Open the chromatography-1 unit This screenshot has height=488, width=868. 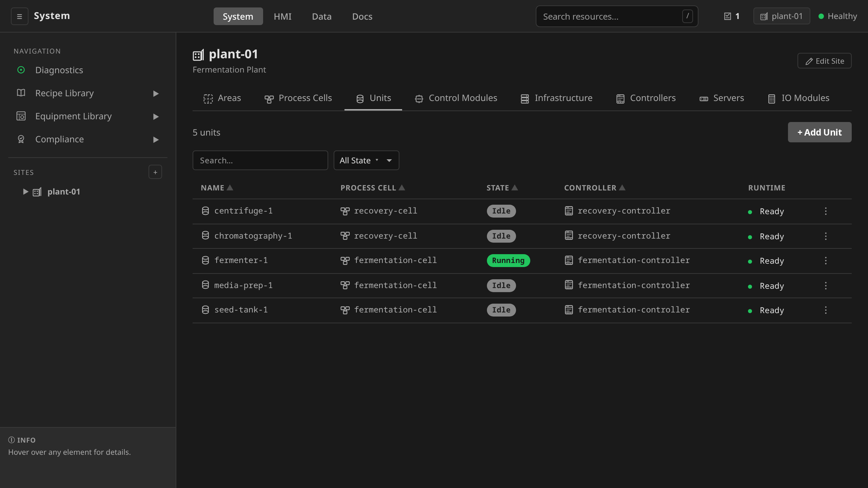(x=253, y=236)
